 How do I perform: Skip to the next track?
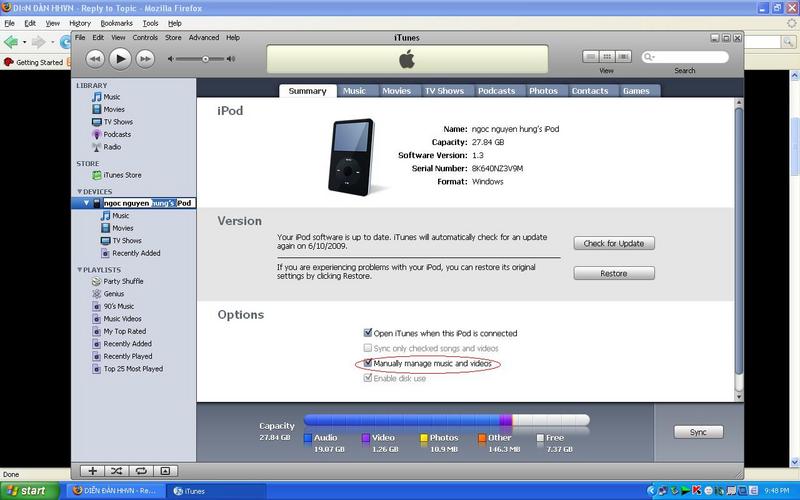point(145,59)
